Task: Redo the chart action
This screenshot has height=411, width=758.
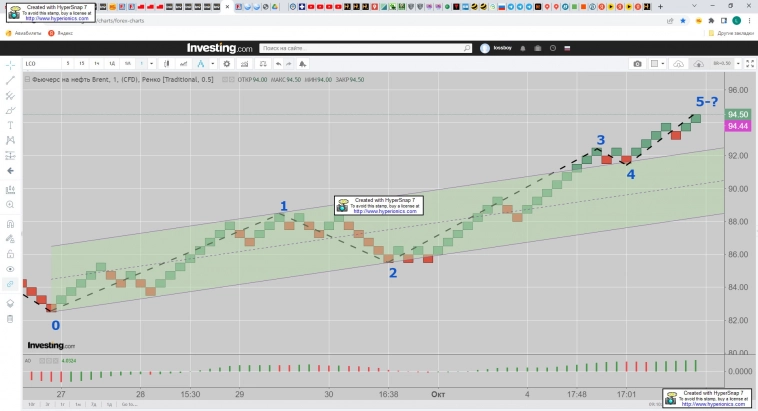Action: (x=289, y=64)
